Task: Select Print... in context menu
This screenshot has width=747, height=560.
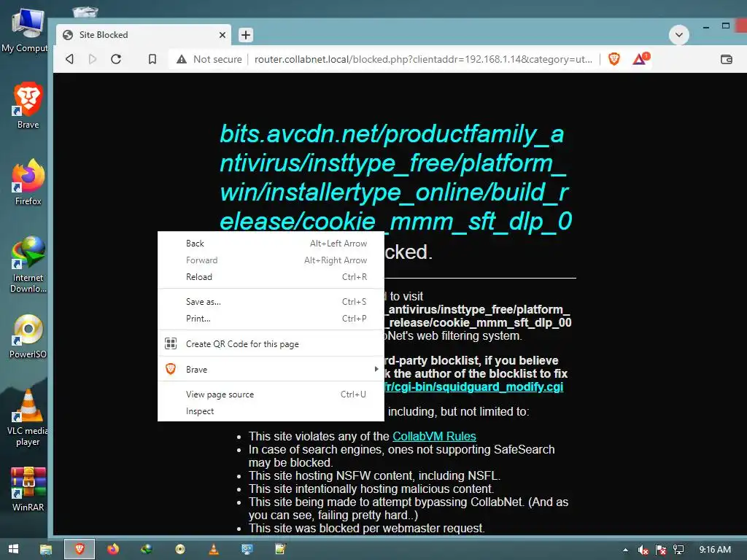Action: (271, 319)
